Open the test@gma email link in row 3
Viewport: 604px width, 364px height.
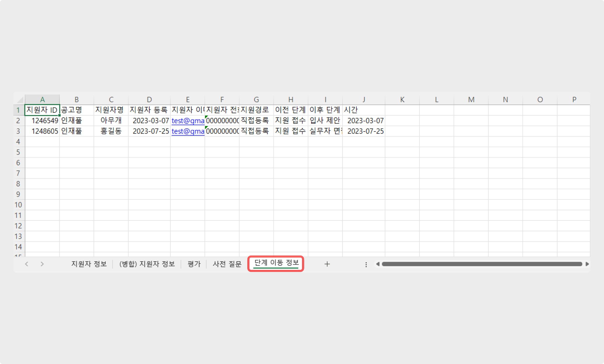coord(188,131)
